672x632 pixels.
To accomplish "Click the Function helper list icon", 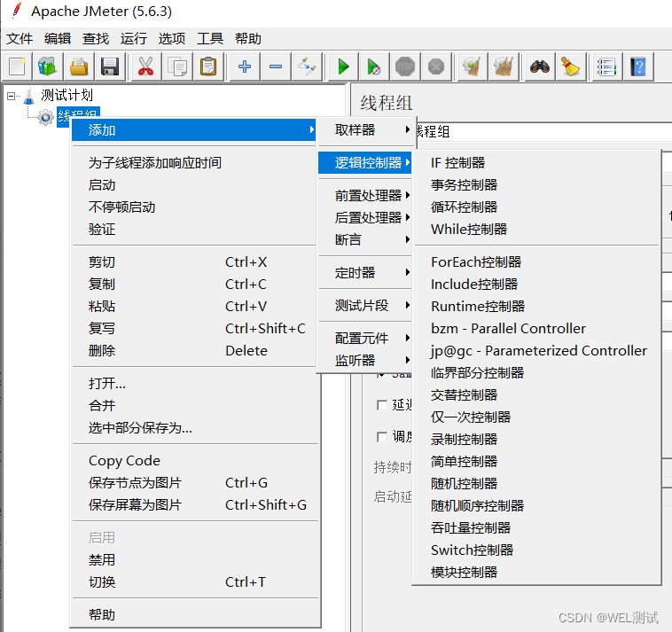I will [x=606, y=66].
